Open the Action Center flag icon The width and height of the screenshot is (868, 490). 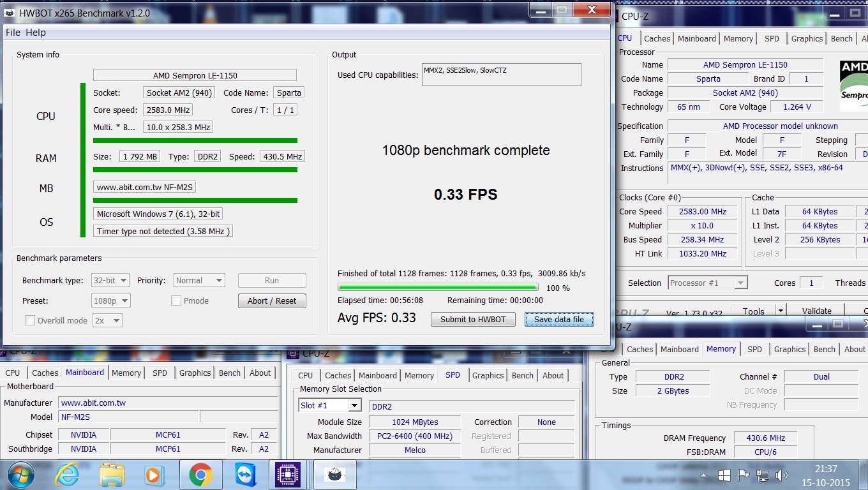(744, 475)
